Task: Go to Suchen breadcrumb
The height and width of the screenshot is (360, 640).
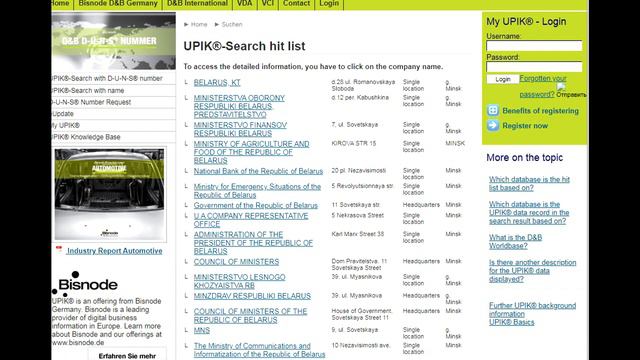Action: [232, 24]
